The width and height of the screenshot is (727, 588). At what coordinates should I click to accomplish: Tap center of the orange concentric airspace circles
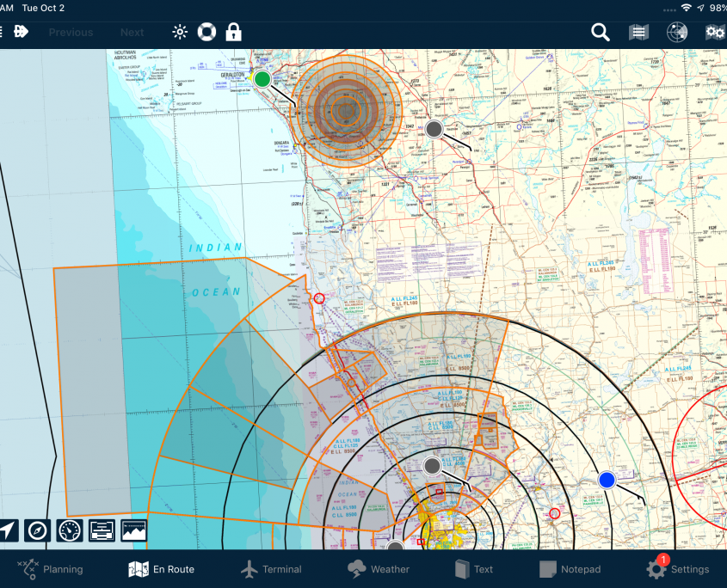point(346,111)
